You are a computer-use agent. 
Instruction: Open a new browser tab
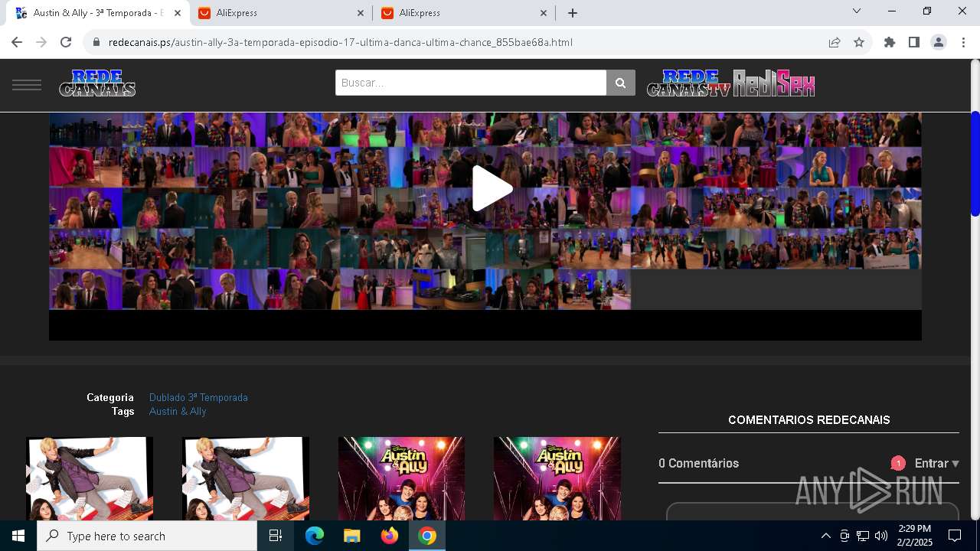[573, 13]
